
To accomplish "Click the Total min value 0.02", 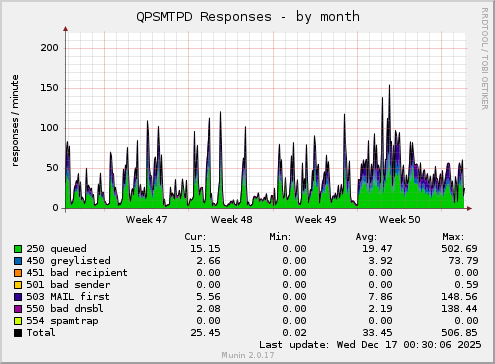I will pyautogui.click(x=294, y=333).
